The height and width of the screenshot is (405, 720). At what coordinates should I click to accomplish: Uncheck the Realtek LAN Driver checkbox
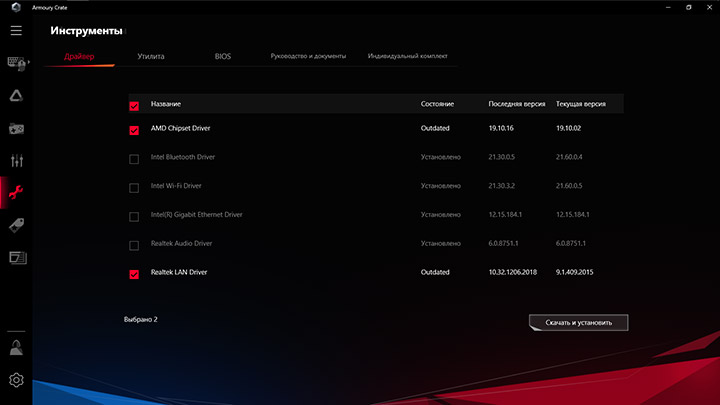134,274
